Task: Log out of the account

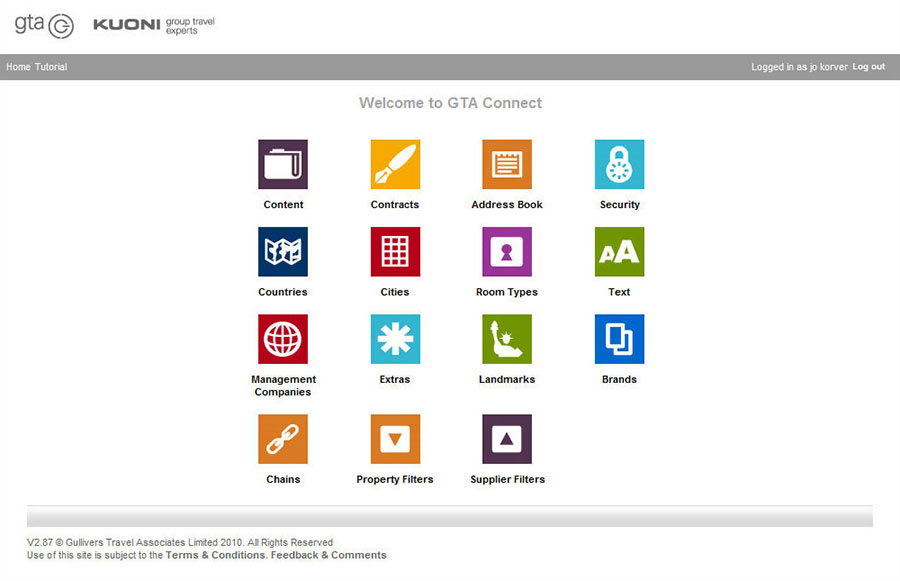Action: (x=868, y=67)
